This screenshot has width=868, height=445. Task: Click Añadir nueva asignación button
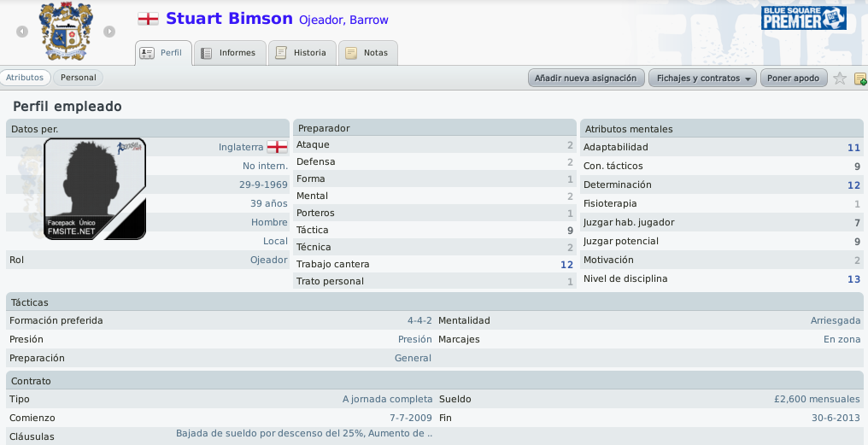(x=586, y=78)
